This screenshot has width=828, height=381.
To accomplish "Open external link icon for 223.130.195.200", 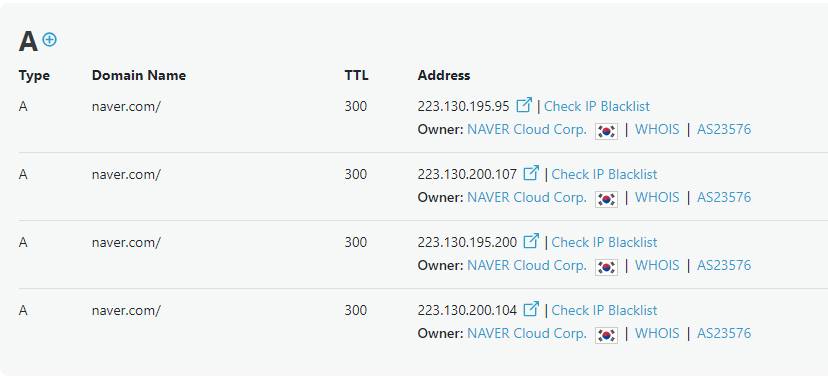I will tap(531, 241).
